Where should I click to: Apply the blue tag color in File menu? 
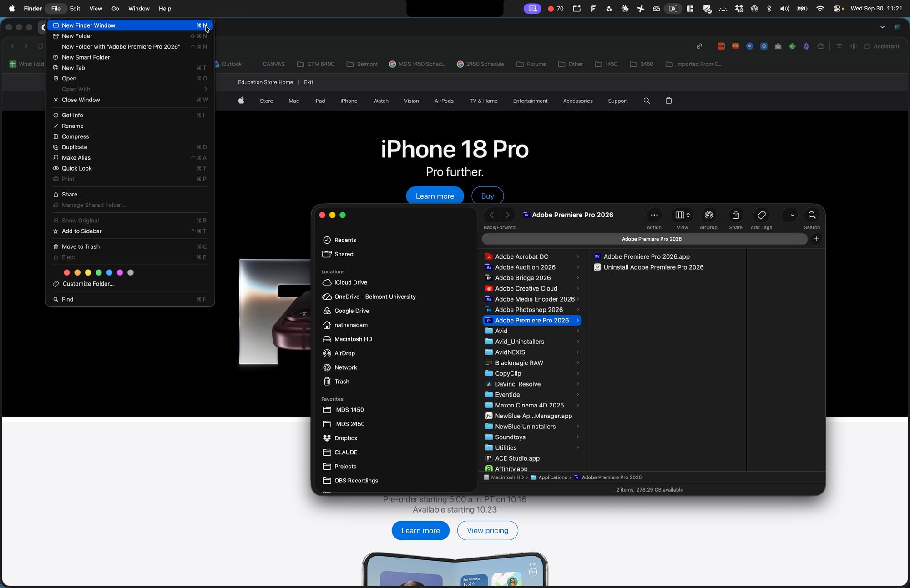pos(109,273)
